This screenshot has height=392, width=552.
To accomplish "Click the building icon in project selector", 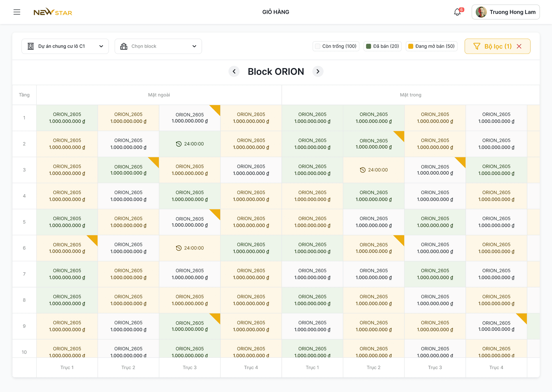I will click(31, 46).
